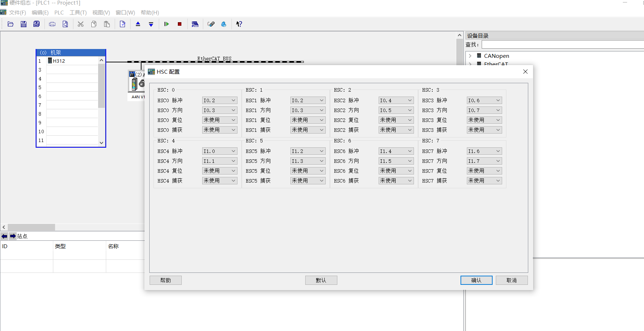Open HSC2 脉冲 dropdown showing I0.4
This screenshot has width=644, height=331.
396,100
